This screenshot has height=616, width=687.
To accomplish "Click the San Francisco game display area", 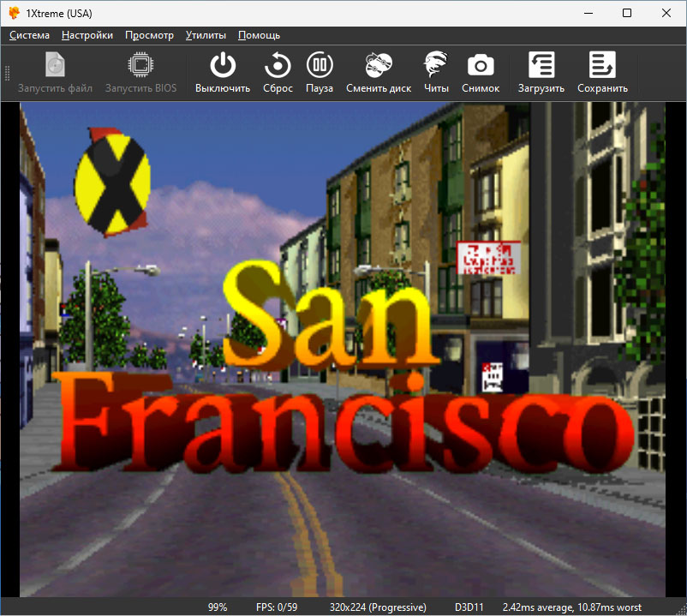I will (x=343, y=350).
